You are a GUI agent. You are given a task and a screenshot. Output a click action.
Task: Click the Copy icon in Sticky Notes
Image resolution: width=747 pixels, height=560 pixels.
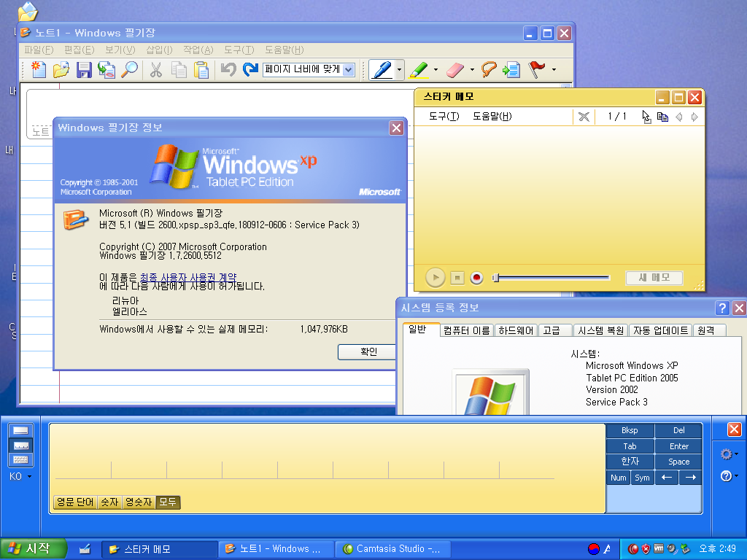point(662,117)
